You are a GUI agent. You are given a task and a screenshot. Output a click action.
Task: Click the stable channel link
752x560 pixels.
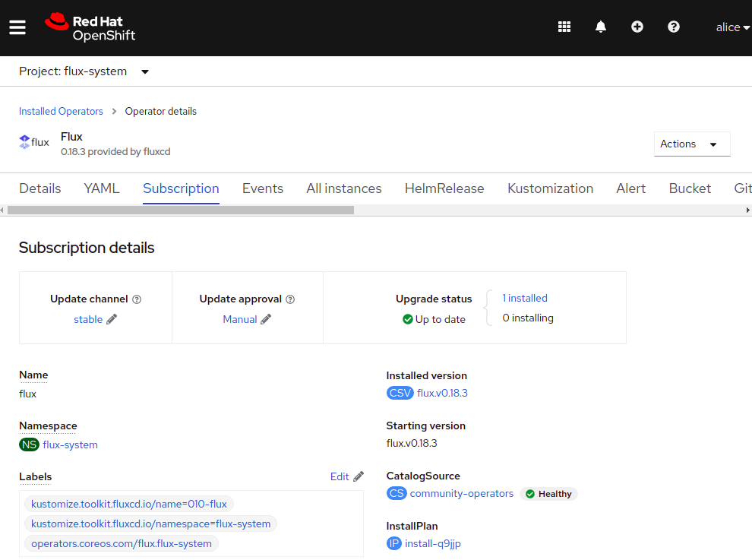88,320
